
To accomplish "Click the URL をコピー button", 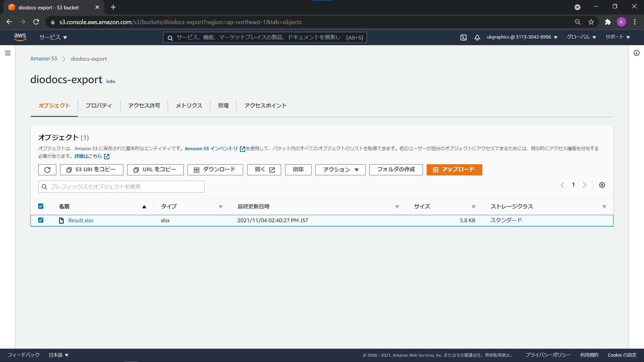I will pyautogui.click(x=155, y=170).
